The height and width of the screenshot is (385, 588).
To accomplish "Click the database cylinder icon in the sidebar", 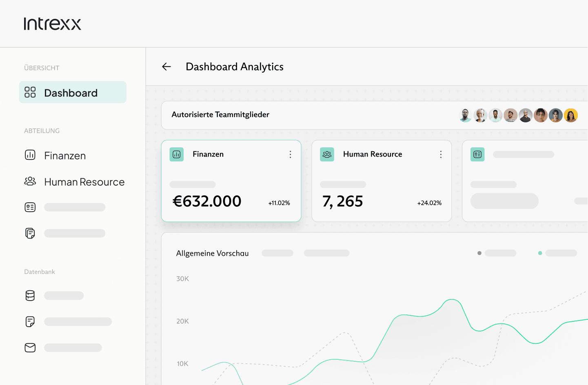I will pyautogui.click(x=30, y=296).
